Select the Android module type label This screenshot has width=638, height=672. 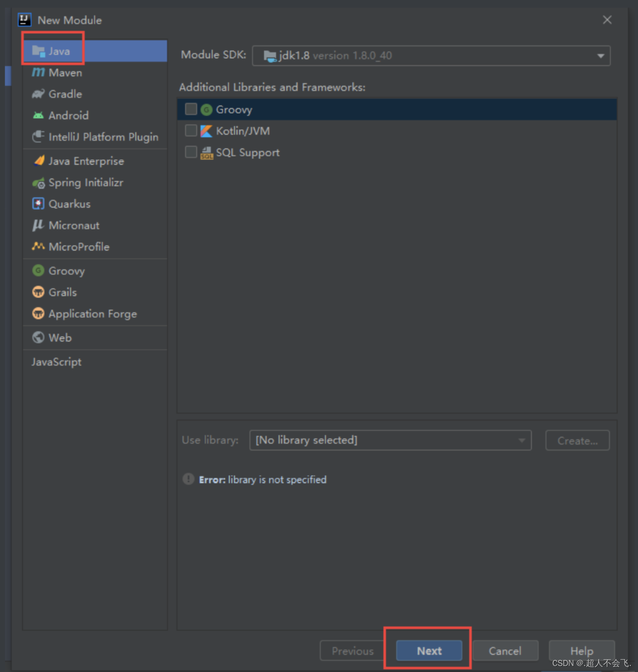(x=69, y=115)
